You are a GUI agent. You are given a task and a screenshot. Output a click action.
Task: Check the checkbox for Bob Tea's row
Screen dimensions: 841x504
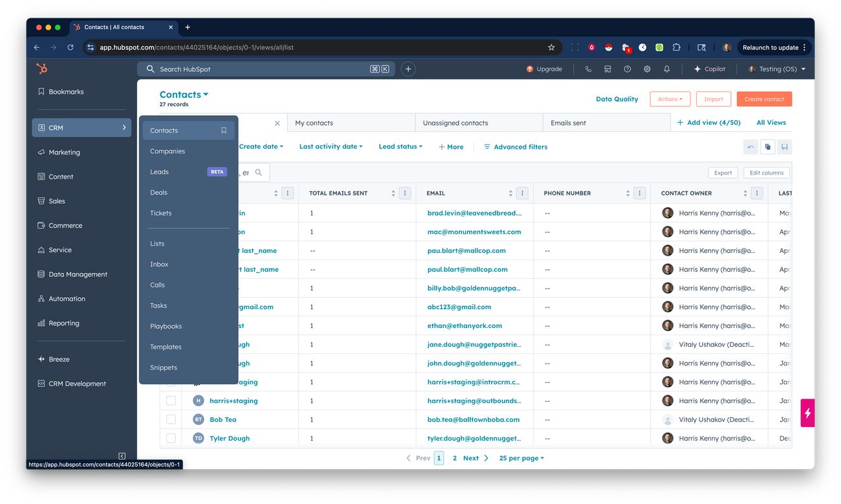(171, 419)
